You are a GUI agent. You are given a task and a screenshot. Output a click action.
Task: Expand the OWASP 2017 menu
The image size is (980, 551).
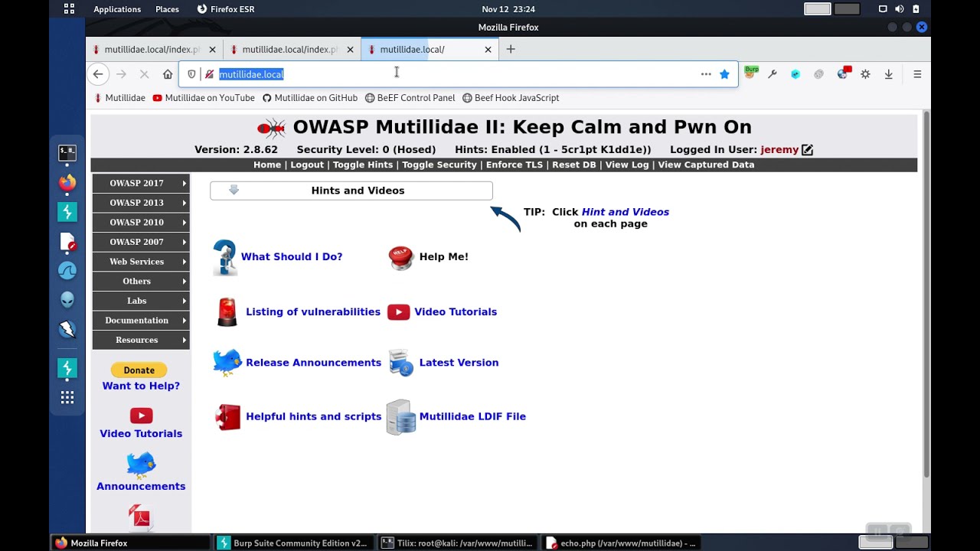pyautogui.click(x=141, y=184)
